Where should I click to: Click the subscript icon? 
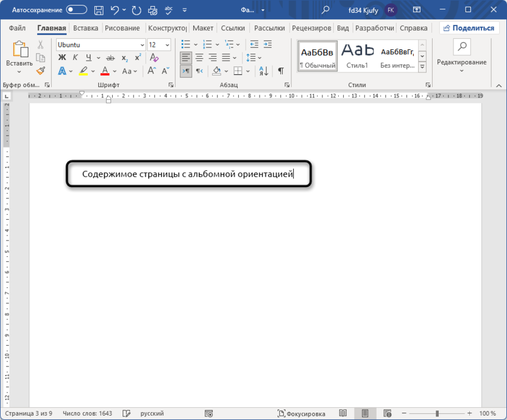(125, 58)
